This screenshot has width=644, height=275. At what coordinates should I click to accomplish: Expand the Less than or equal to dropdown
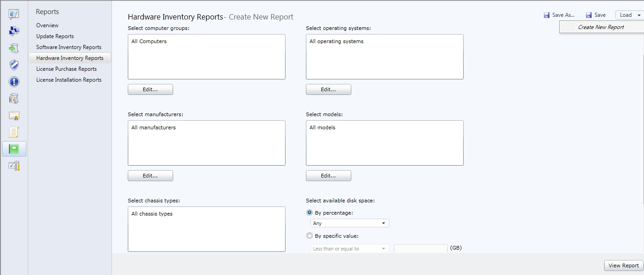point(349,249)
